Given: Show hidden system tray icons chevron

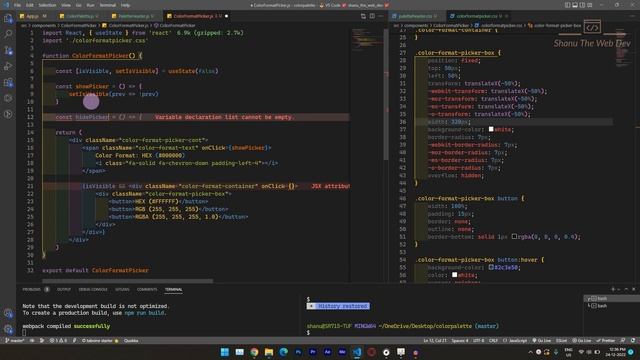Looking at the screenshot, I should pos(530,352).
